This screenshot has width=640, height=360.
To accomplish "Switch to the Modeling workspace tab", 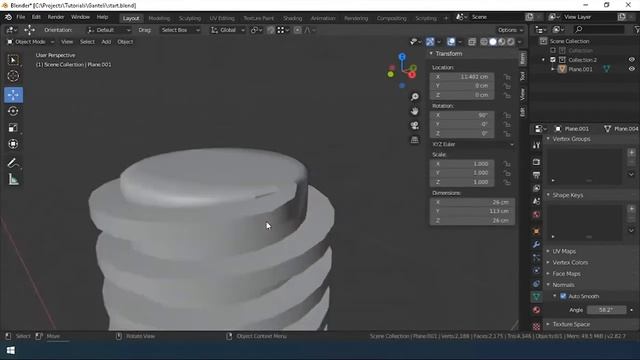I will tap(159, 18).
